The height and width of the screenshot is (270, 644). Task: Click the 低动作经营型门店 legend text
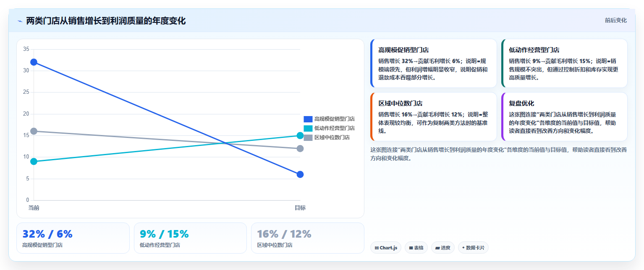point(335,128)
